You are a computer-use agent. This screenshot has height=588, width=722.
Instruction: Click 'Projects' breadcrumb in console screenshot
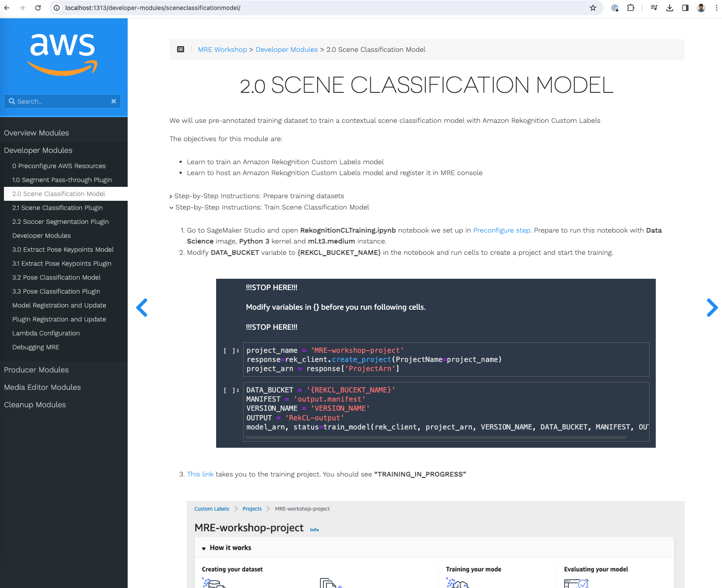pos(252,509)
